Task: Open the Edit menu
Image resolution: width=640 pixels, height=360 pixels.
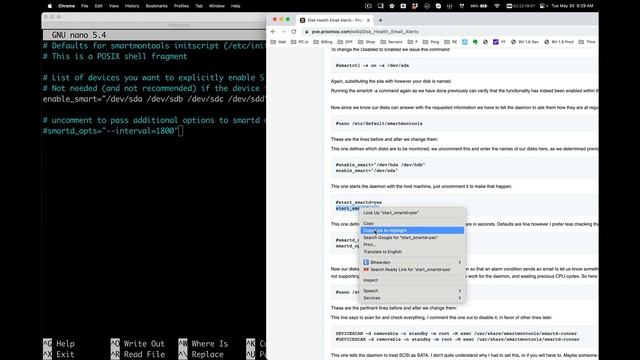Action: tap(98, 6)
